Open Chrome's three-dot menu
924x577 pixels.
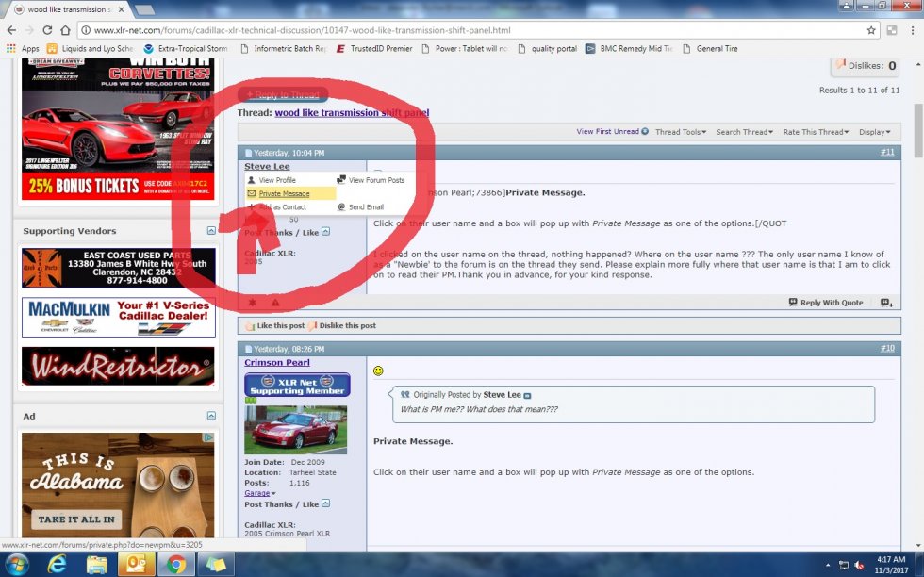(x=913, y=30)
